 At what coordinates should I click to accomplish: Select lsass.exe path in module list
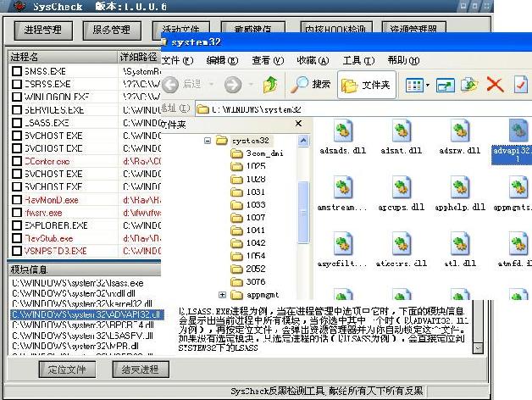[78, 283]
